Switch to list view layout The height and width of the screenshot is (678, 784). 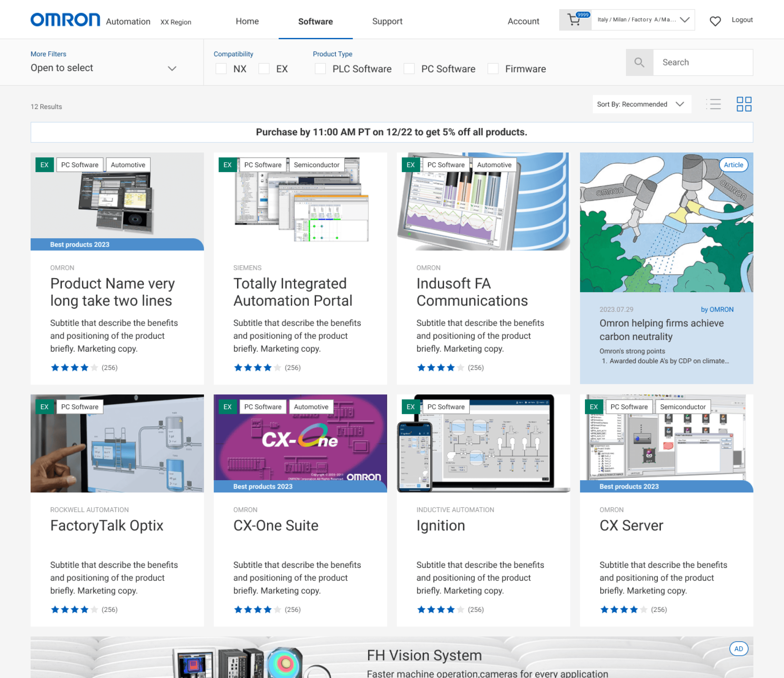[x=714, y=104]
